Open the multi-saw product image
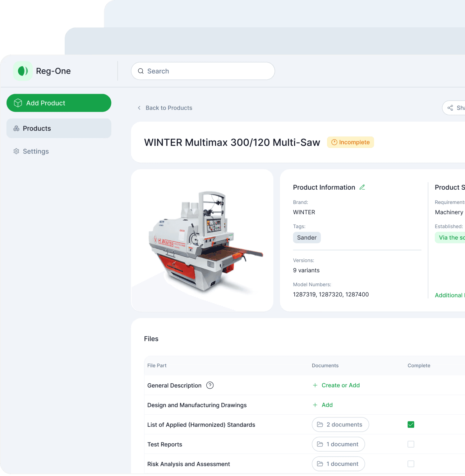 (202, 240)
